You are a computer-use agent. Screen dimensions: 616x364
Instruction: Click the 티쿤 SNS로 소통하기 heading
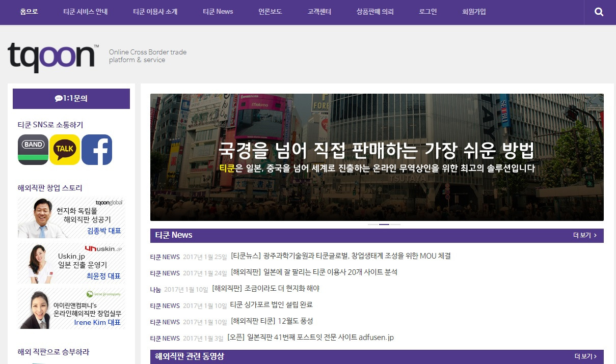50,125
